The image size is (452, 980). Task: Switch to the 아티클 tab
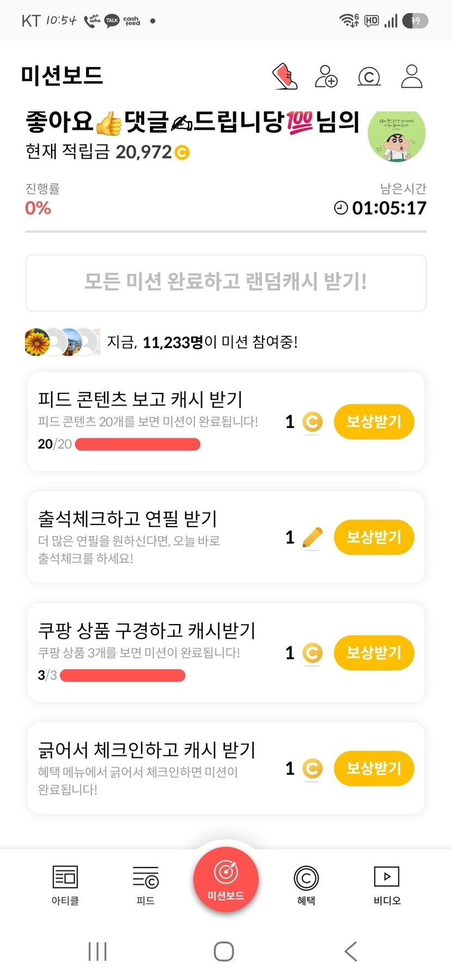(65, 885)
